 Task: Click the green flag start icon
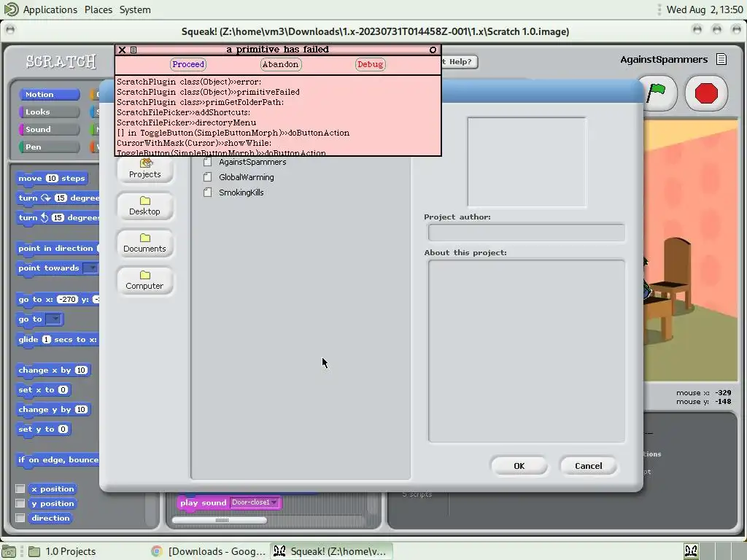point(657,93)
